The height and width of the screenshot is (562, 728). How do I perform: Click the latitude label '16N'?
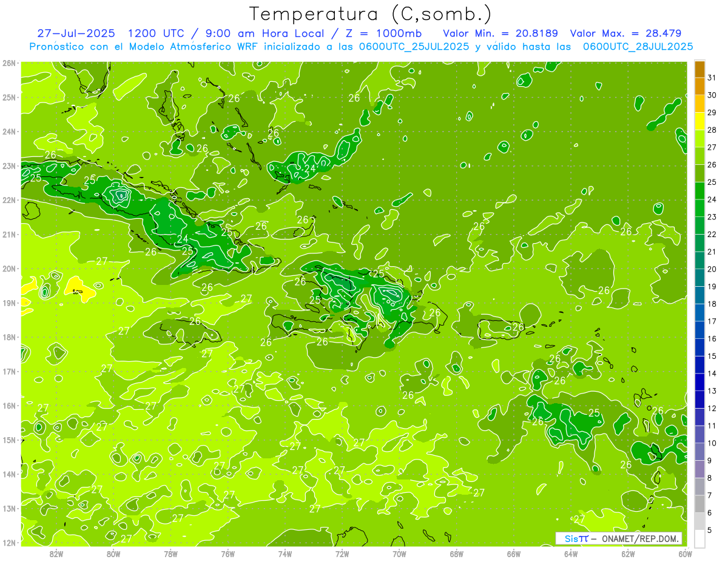click(x=9, y=406)
